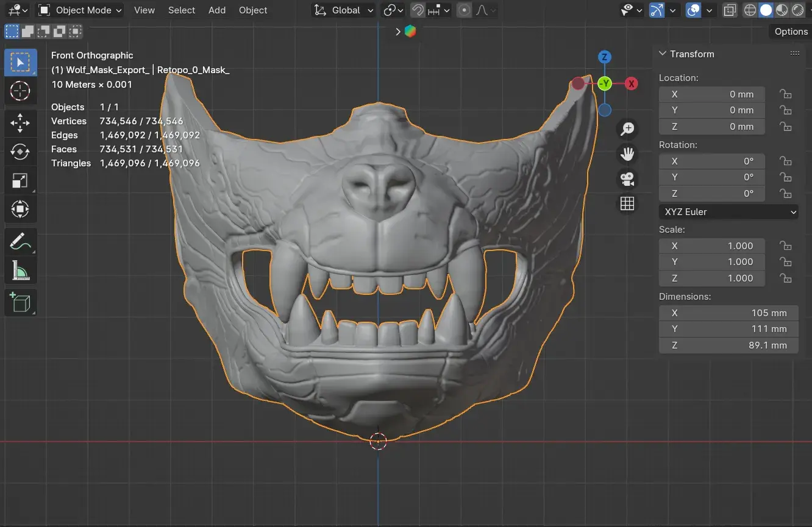Click the red X axis gizmo ball
Screen dimensions: 812x527
pos(632,83)
